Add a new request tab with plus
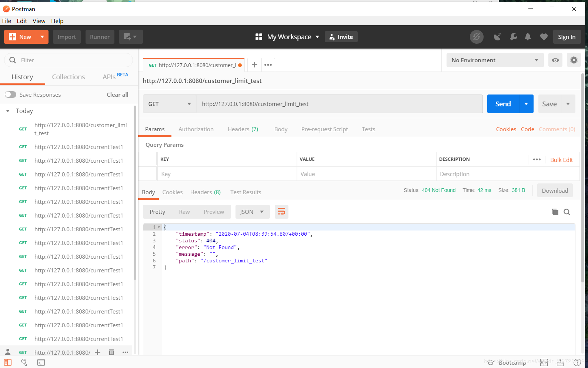588x368 pixels. point(254,65)
